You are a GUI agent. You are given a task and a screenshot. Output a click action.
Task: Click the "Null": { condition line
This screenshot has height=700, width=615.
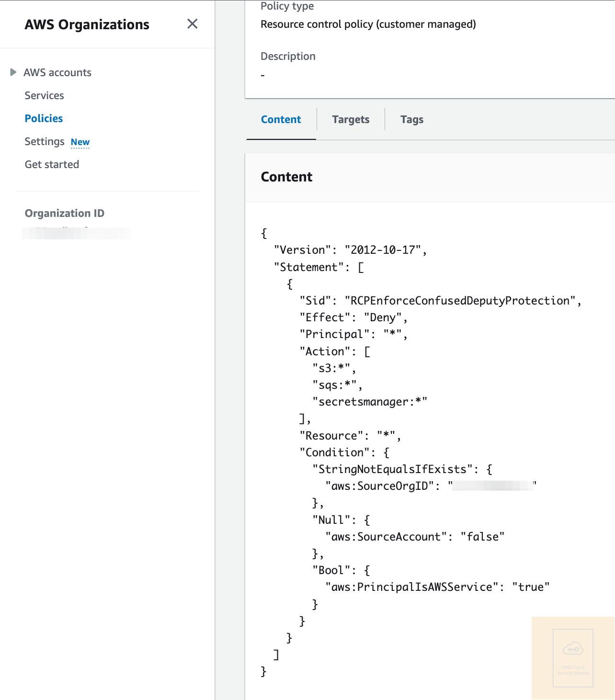pos(341,520)
